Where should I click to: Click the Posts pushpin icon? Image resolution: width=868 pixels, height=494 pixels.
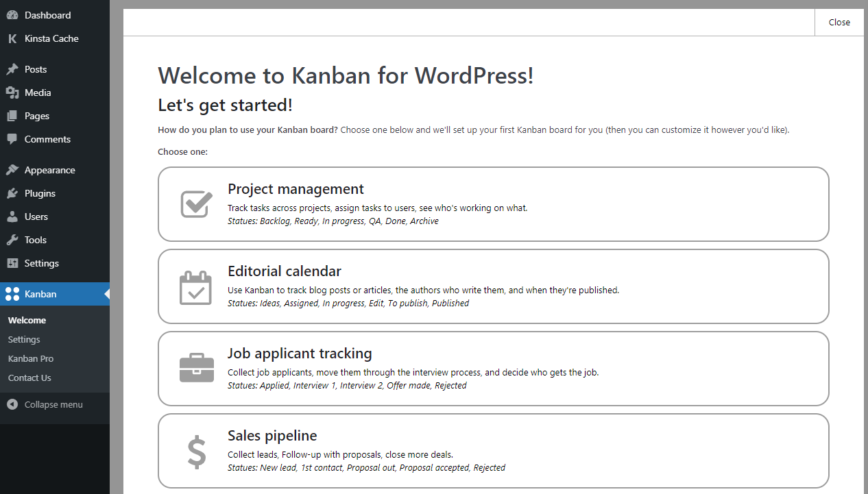tap(12, 69)
